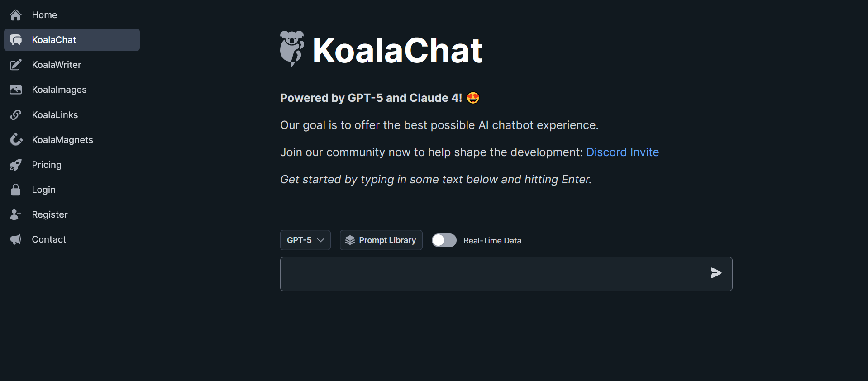Follow the Discord Invite link
This screenshot has width=868, height=381.
coord(622,152)
